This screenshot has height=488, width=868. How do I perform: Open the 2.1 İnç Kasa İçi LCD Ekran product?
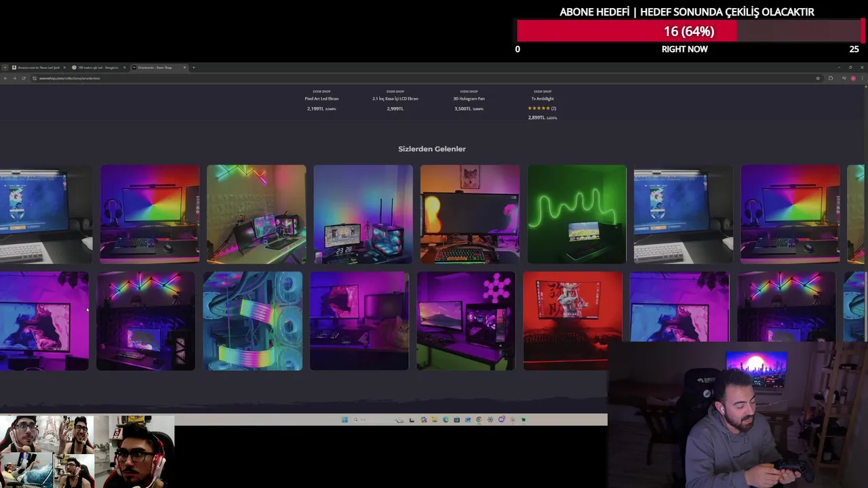point(395,99)
